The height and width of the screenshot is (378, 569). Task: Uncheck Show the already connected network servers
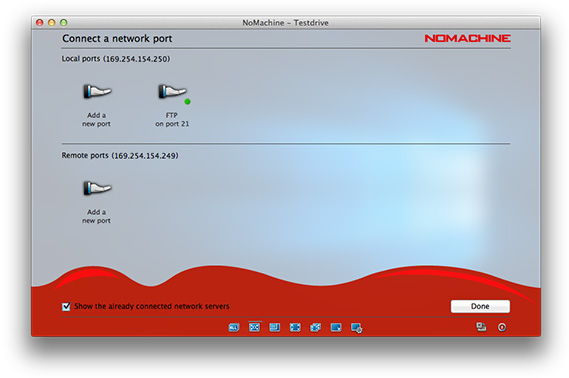pyautogui.click(x=66, y=307)
